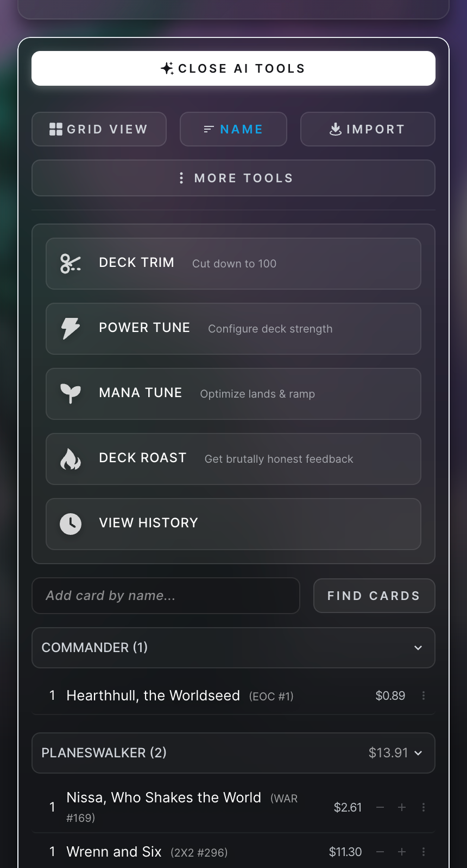Open the Name sort dropdown
The height and width of the screenshot is (868, 467).
tap(233, 129)
